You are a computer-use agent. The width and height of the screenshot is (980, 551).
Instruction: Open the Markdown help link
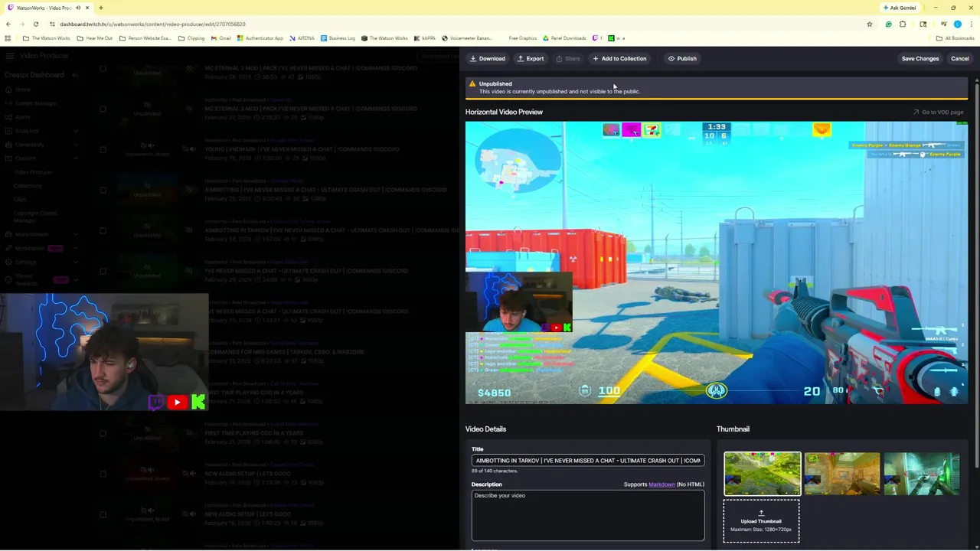661,484
